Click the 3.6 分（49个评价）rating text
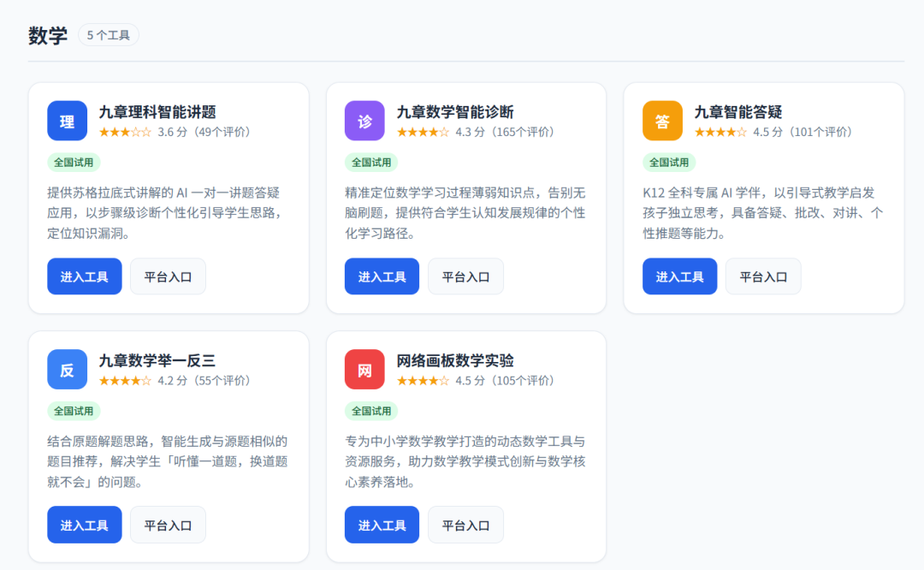The width and height of the screenshot is (924, 570). point(206,132)
